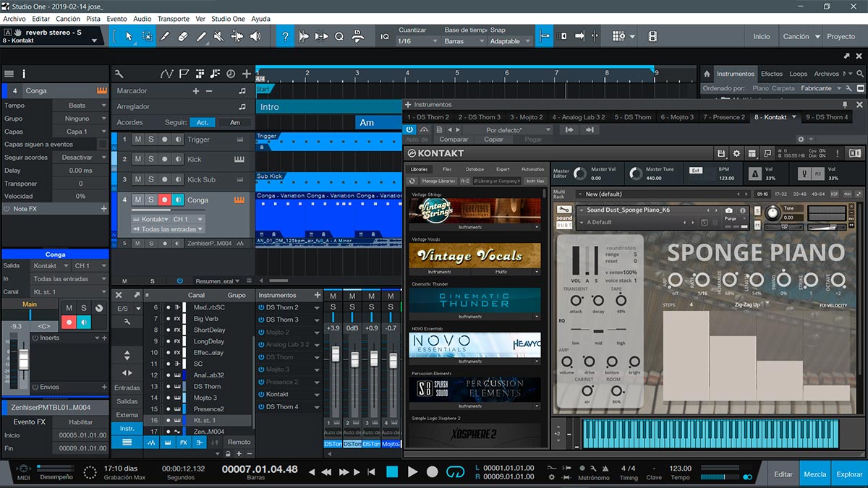Image resolution: width=868 pixels, height=488 pixels.
Task: Click the Proyecto button
Action: (x=841, y=36)
